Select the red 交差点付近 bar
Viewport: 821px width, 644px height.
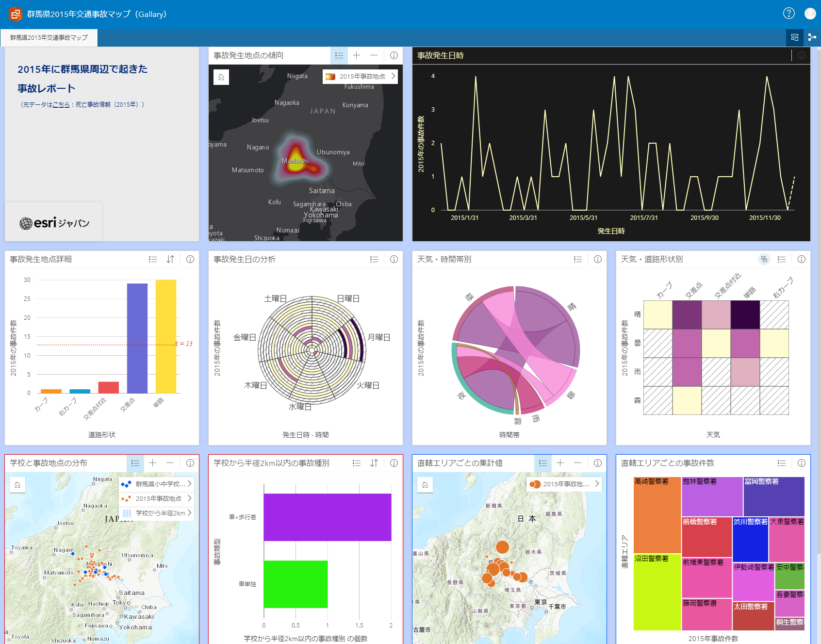tap(109, 387)
